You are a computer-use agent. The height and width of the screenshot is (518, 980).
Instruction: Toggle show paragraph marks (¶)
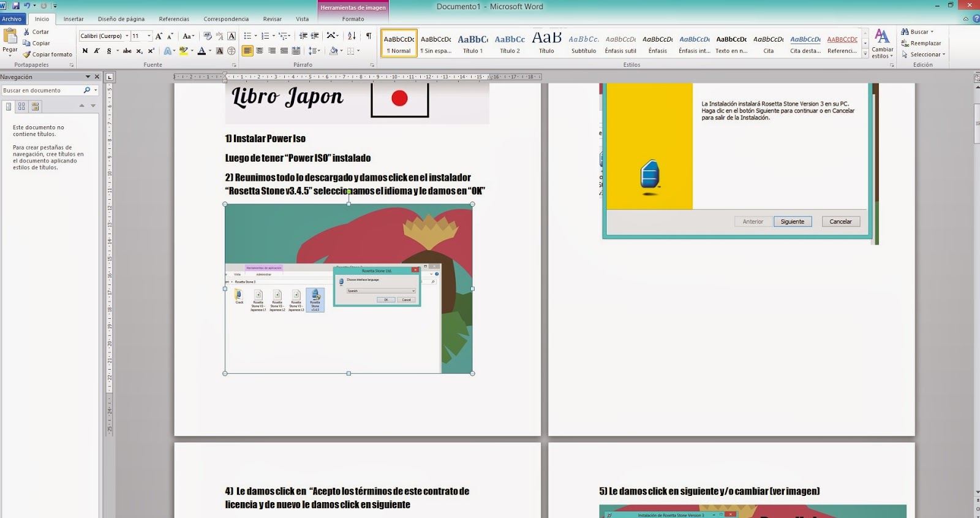pos(369,36)
